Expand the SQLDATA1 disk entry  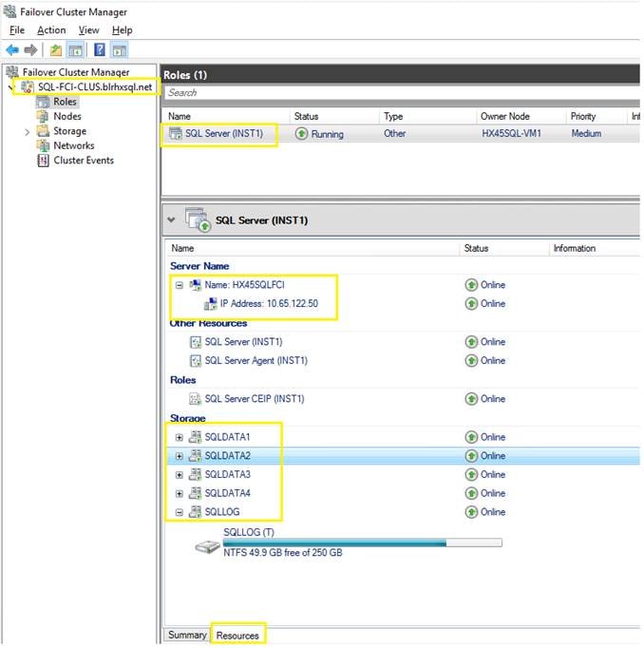tap(180, 437)
